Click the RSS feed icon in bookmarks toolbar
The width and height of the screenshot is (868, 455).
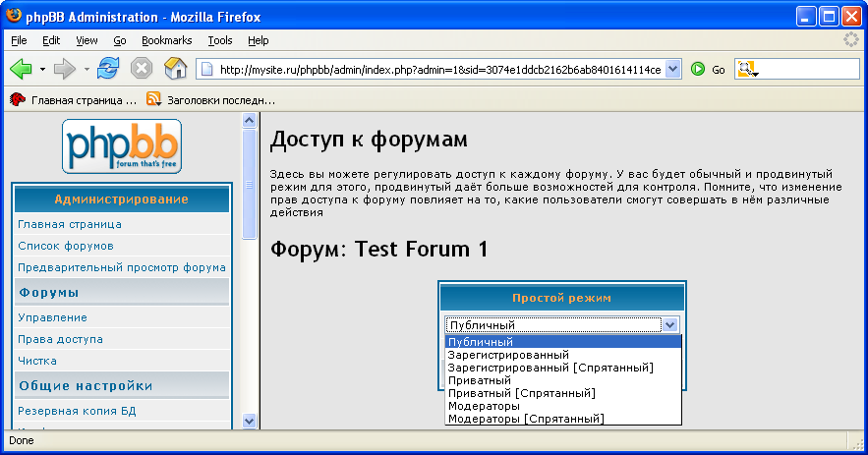[153, 99]
